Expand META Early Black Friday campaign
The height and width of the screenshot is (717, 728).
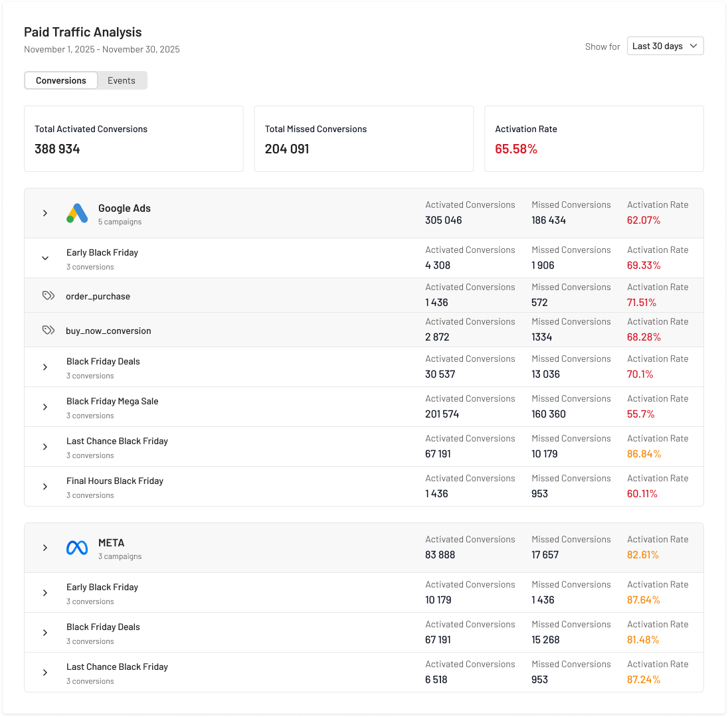(x=45, y=593)
